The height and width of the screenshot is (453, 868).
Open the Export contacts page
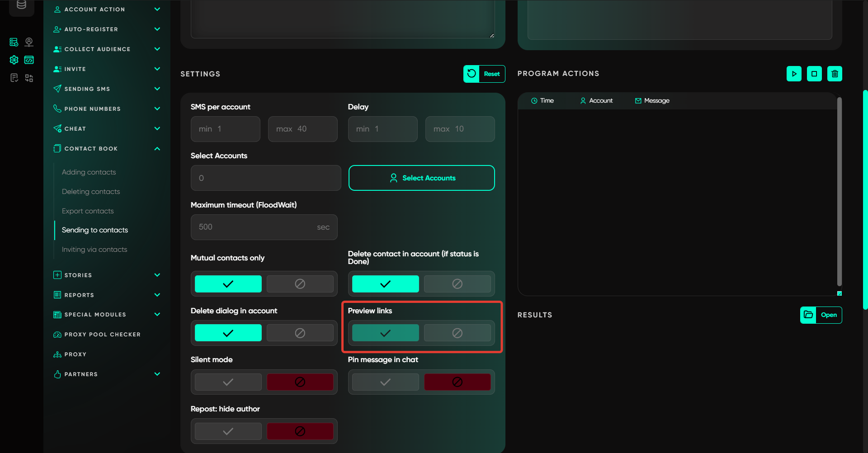pyautogui.click(x=88, y=211)
